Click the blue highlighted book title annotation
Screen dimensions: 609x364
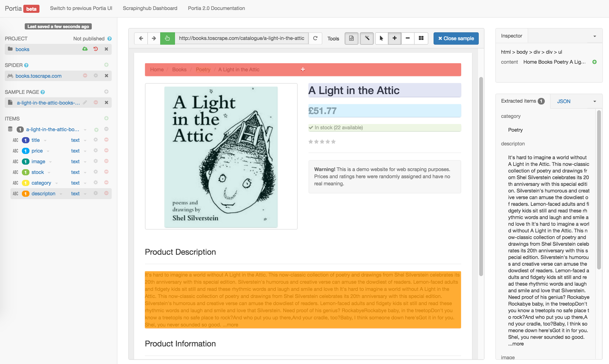coord(384,90)
